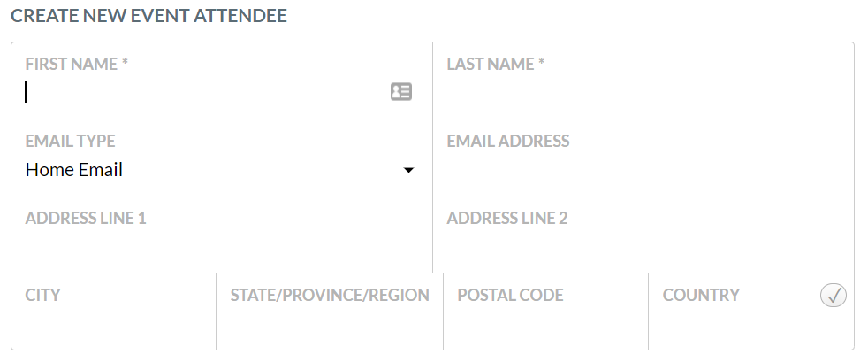Click into the Last Name input field
Viewport: 868px width, 362px height.
pyautogui.click(x=643, y=92)
